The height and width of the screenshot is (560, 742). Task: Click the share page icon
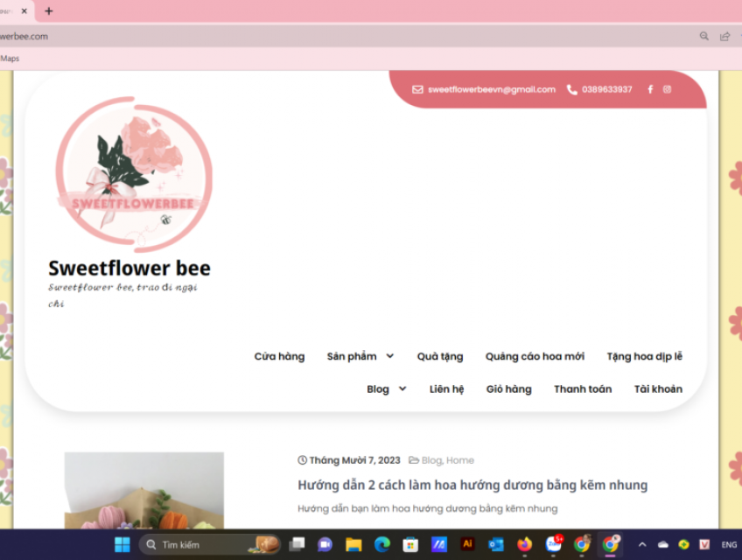724,37
